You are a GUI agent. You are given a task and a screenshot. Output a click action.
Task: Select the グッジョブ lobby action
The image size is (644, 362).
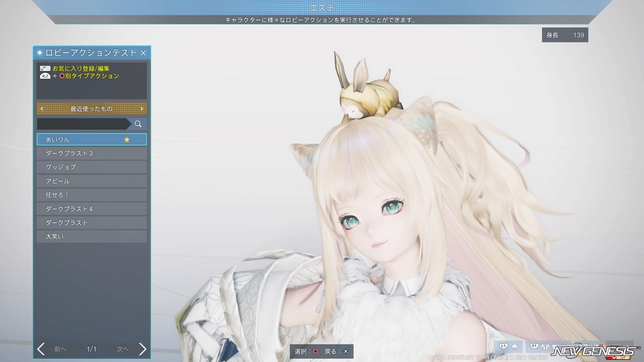coord(92,167)
